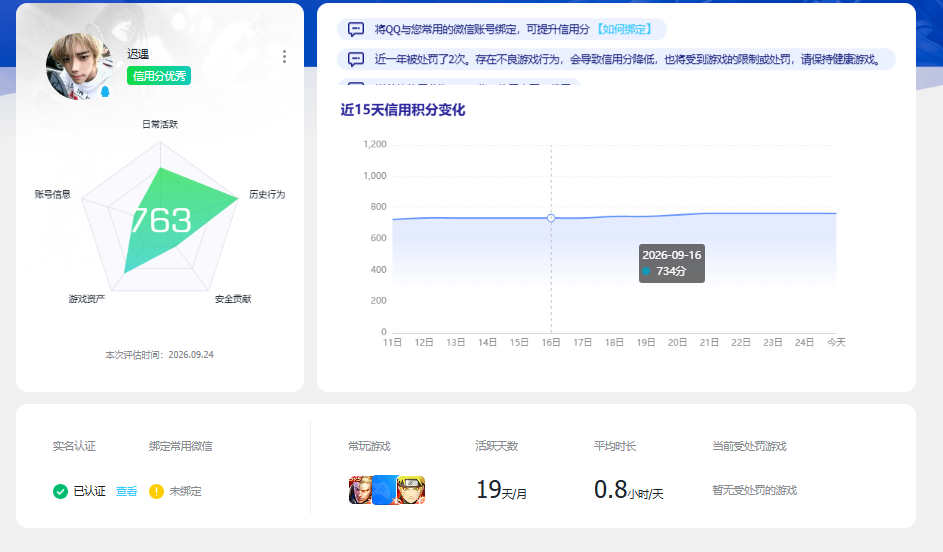This screenshot has height=552, width=943.
Task: Click the 0.8小时/天 average duration value
Action: point(628,490)
